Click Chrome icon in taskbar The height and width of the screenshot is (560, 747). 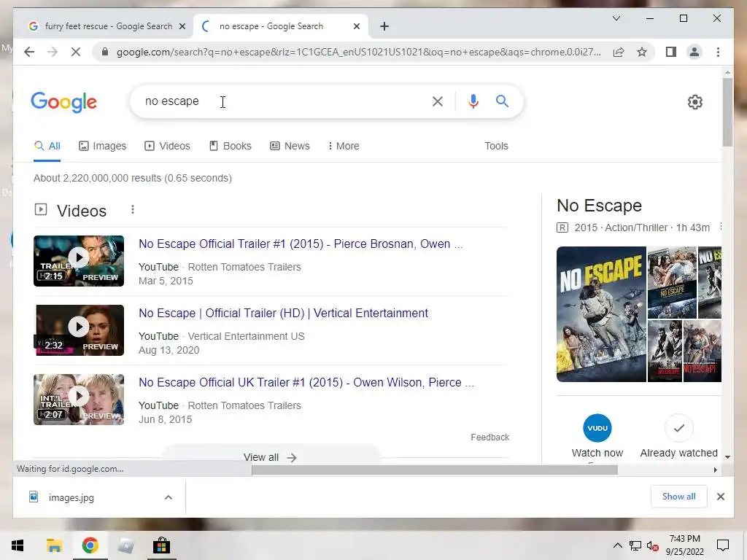point(90,545)
